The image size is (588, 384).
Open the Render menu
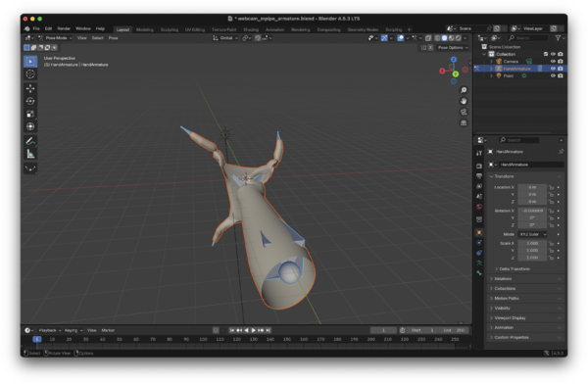[64, 28]
